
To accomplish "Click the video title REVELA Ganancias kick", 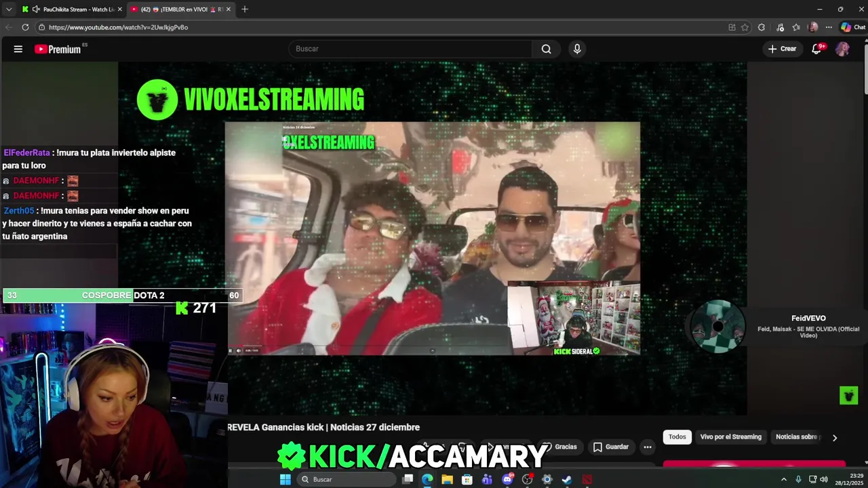I will pyautogui.click(x=323, y=427).
